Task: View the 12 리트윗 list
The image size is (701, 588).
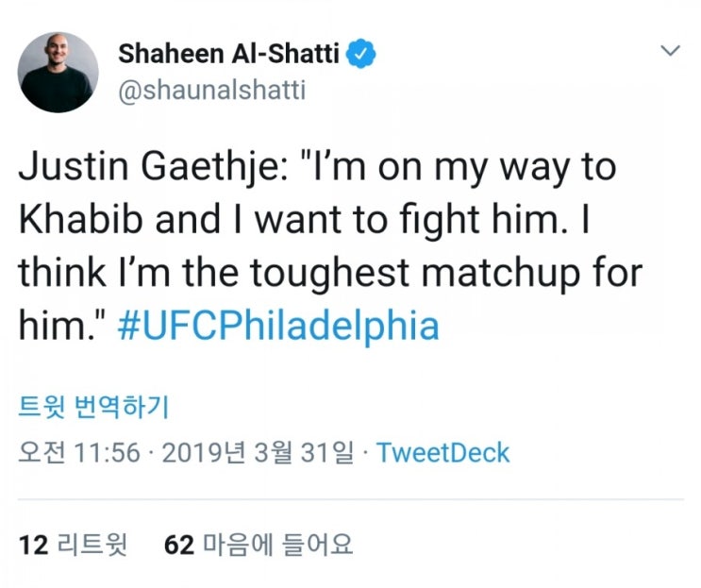Action: [x=74, y=546]
